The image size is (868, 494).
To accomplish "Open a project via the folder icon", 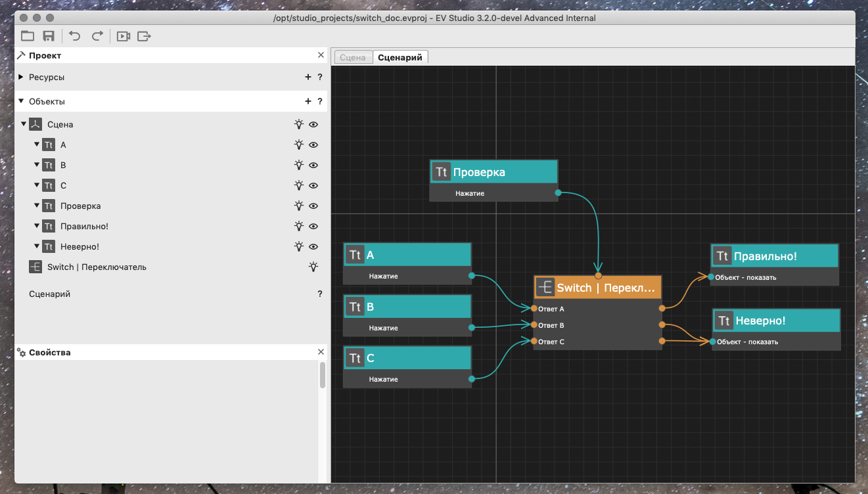I will coord(27,36).
